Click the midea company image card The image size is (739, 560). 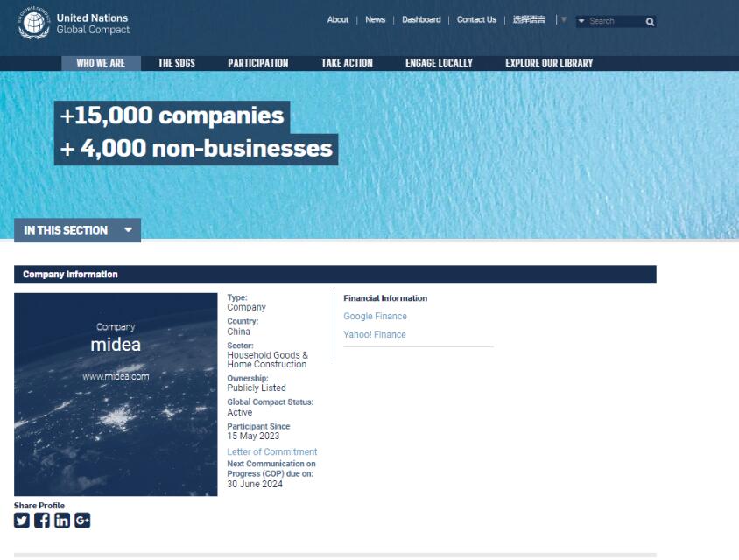point(116,395)
